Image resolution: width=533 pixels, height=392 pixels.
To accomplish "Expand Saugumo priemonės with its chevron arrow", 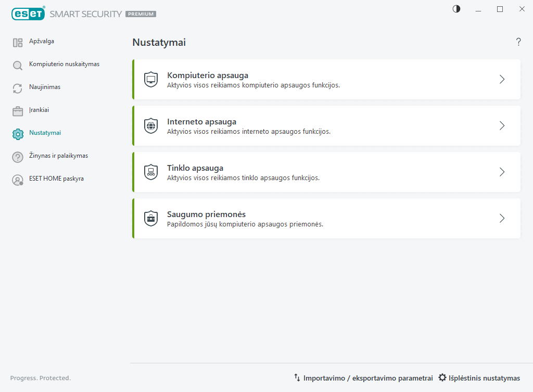I will pos(502,219).
